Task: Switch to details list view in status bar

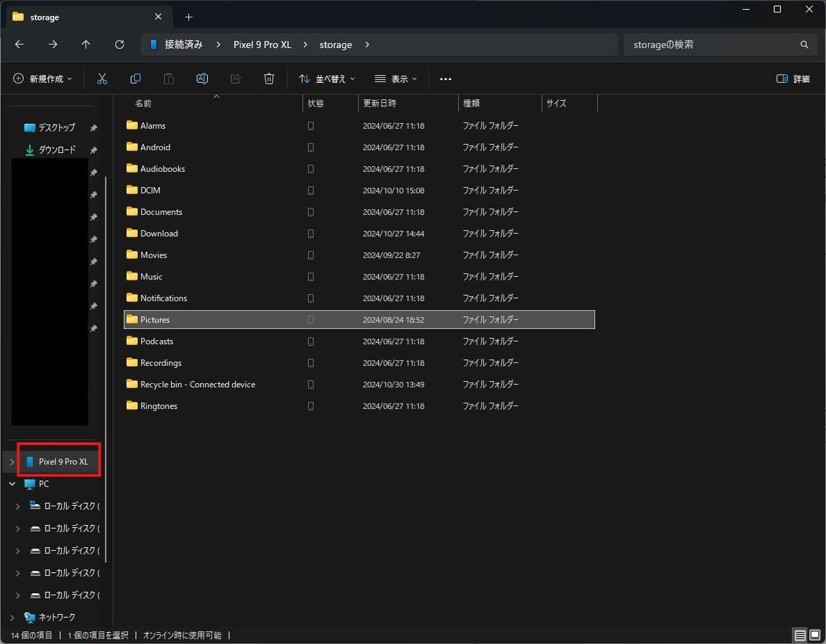Action: (800, 635)
